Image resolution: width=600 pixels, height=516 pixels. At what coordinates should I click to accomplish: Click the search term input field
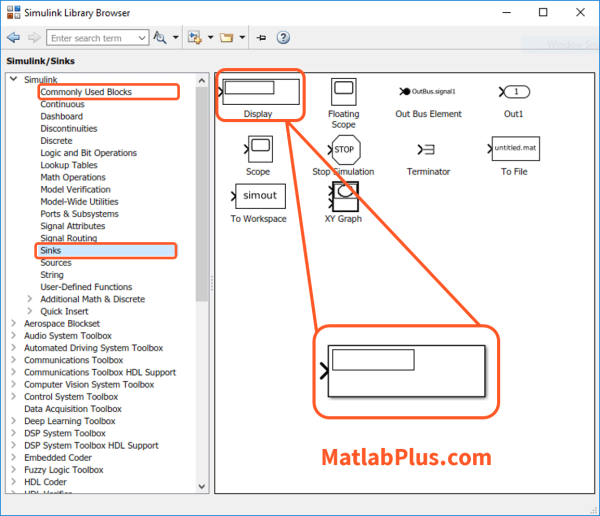[98, 38]
